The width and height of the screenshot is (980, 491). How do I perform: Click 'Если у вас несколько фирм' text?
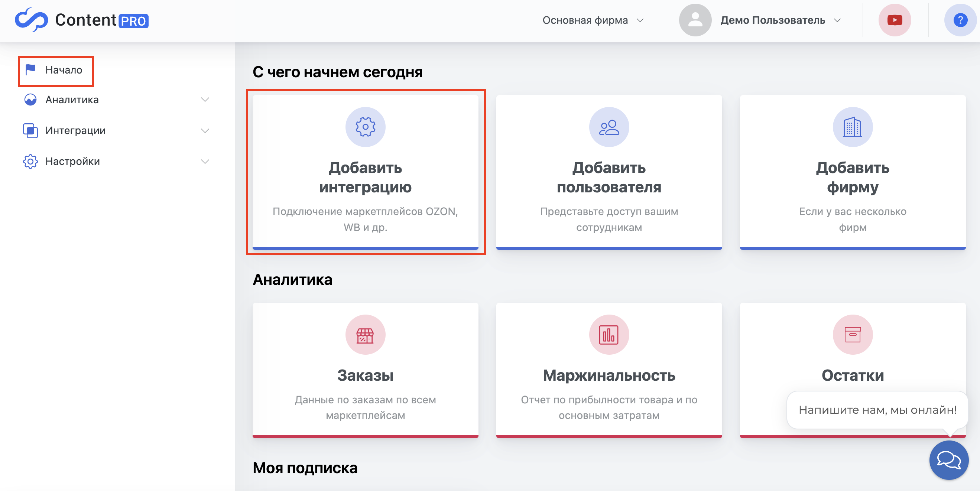853,220
